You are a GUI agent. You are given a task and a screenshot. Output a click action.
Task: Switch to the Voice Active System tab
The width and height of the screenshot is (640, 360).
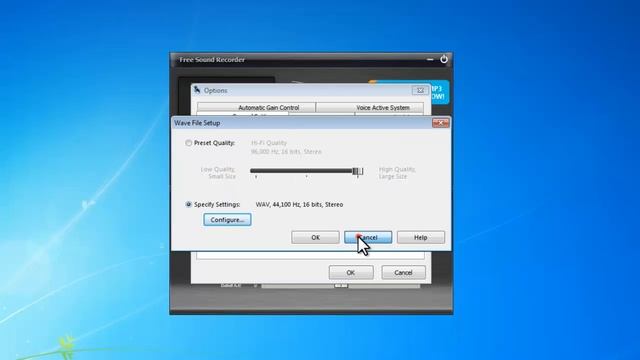pyautogui.click(x=370, y=107)
